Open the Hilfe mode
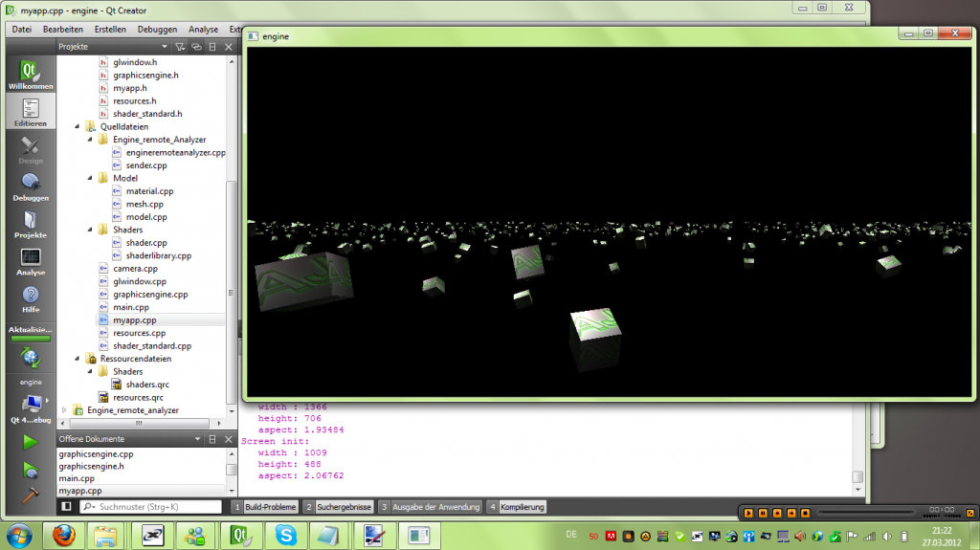Viewport: 980px width, 550px height. [30, 298]
